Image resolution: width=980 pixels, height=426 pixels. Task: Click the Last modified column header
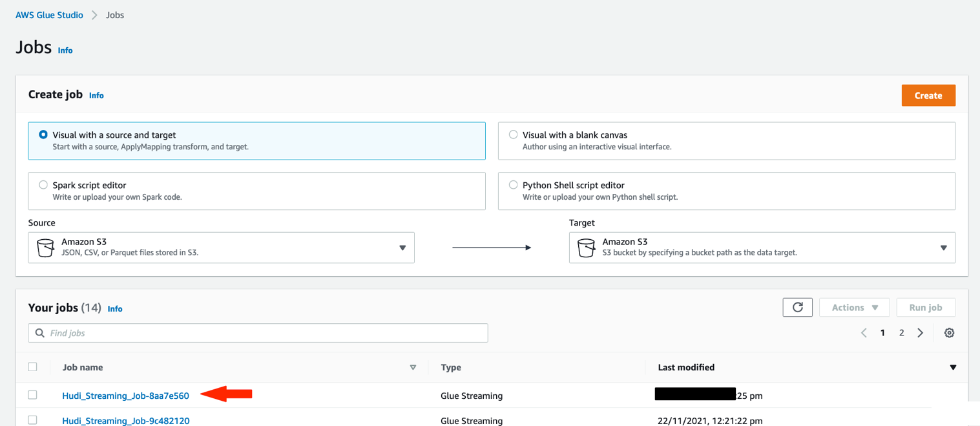pos(686,367)
